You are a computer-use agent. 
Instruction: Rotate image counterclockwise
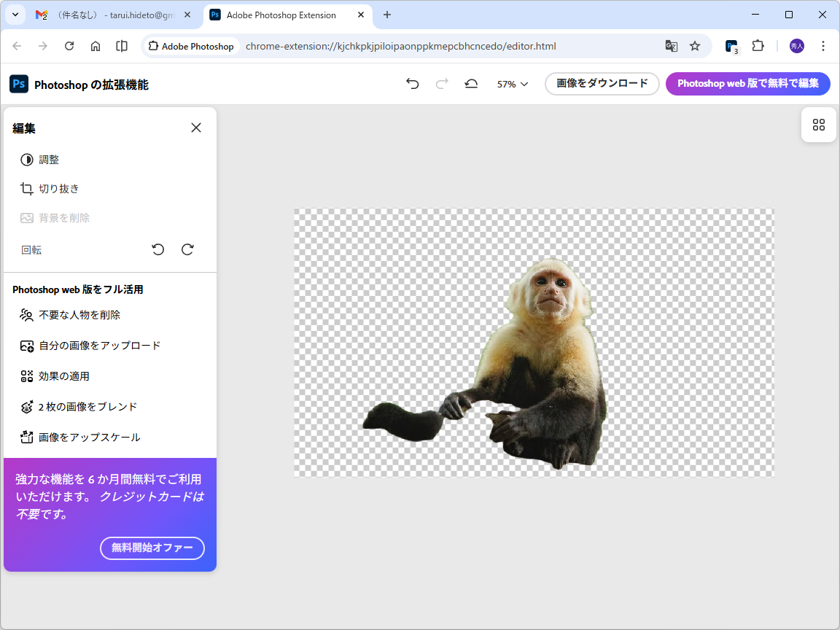(x=158, y=249)
